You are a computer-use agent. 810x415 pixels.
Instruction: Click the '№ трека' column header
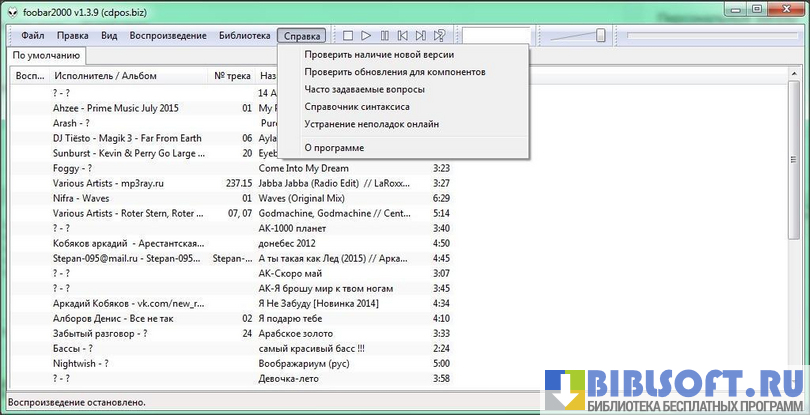231,76
